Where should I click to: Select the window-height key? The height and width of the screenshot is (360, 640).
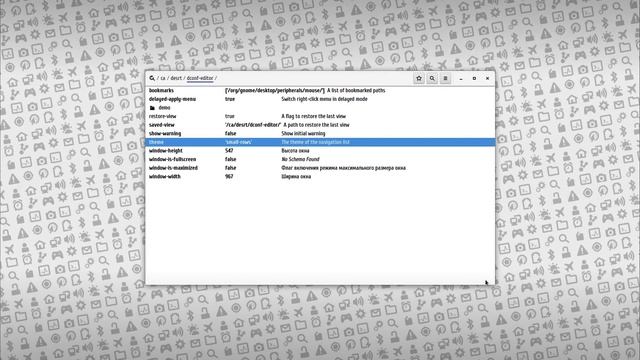320,151
